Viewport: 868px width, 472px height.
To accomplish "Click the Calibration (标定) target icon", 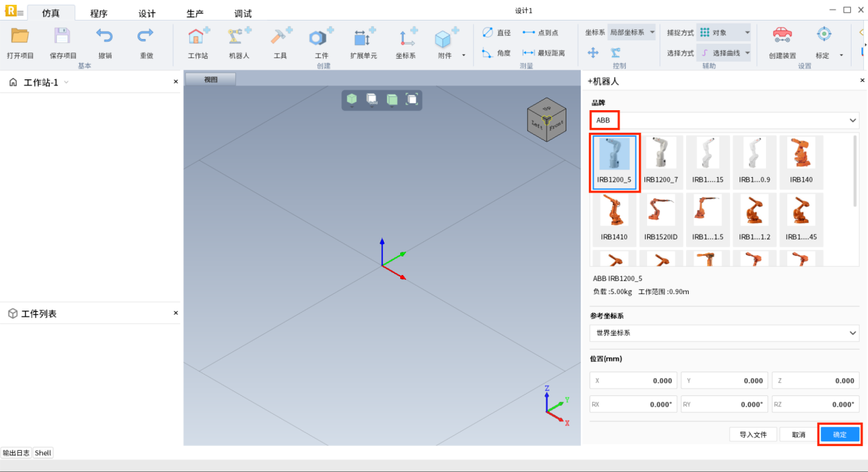I will (824, 37).
